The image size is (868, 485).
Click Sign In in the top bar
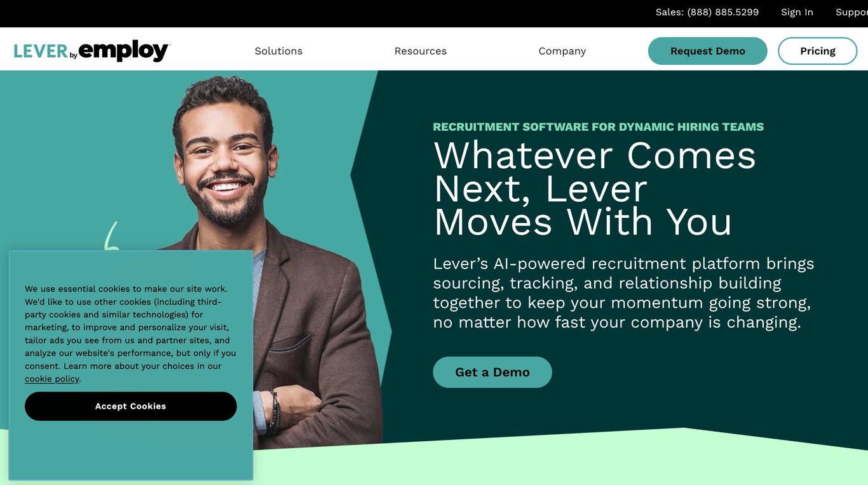pos(797,12)
